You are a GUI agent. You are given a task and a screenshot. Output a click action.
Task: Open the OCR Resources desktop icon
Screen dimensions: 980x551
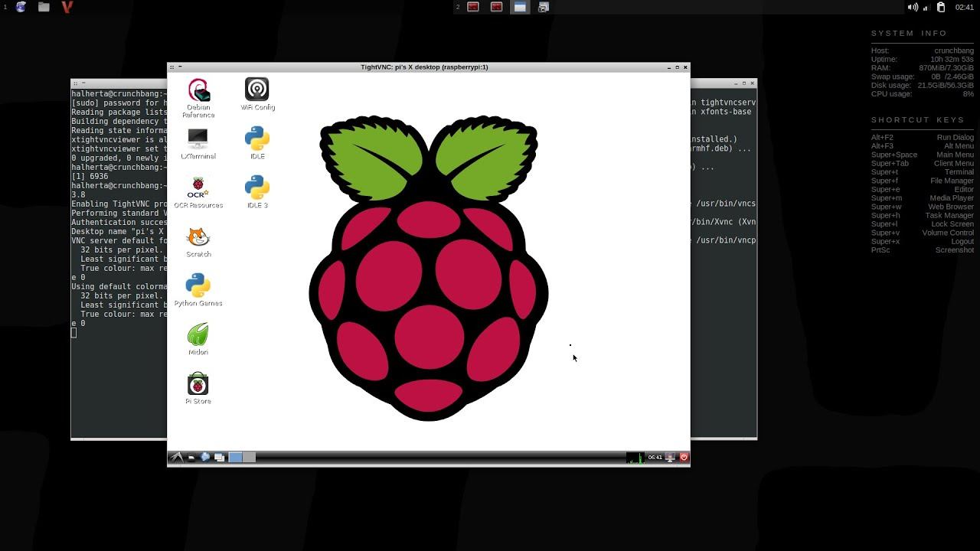point(198,192)
